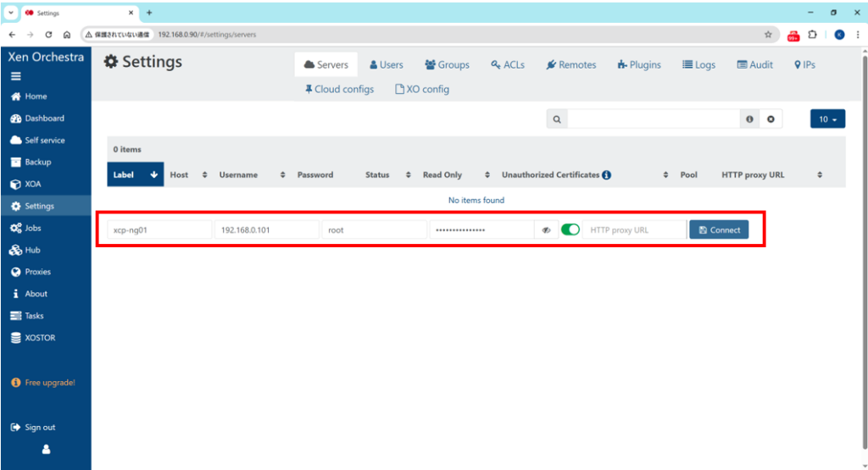Image resolution: width=868 pixels, height=470 pixels.
Task: Click the user profile icon at sidebar bottom
Action: pos(46,450)
